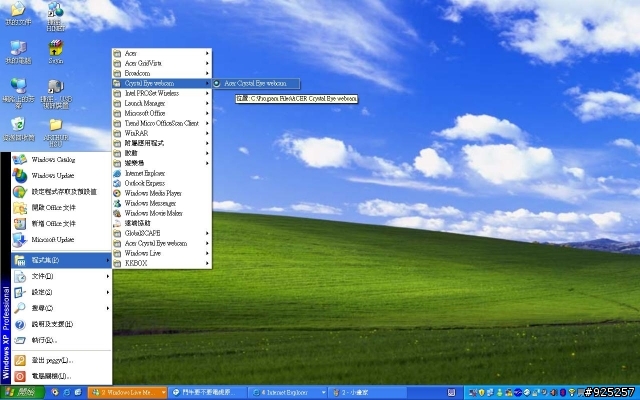Launch Acer Crystal Eye webcam in flyout
The width and height of the screenshot is (640, 400).
point(256,83)
